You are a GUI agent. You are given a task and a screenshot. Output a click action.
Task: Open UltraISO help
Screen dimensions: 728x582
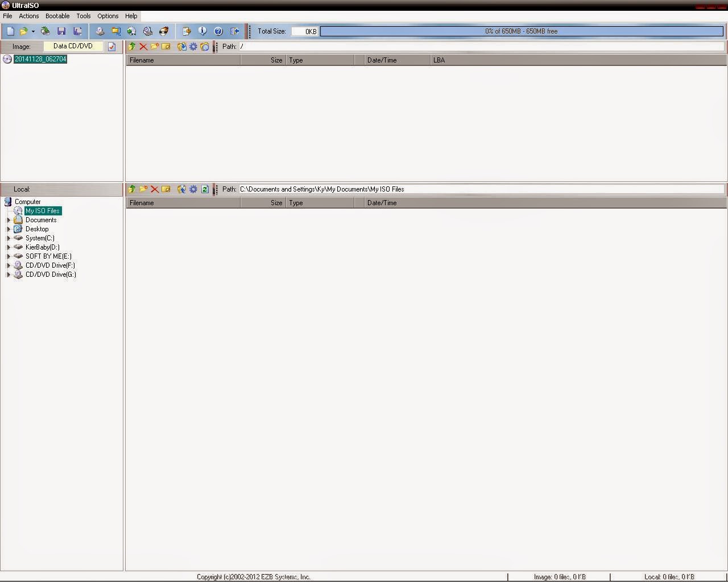(x=218, y=31)
